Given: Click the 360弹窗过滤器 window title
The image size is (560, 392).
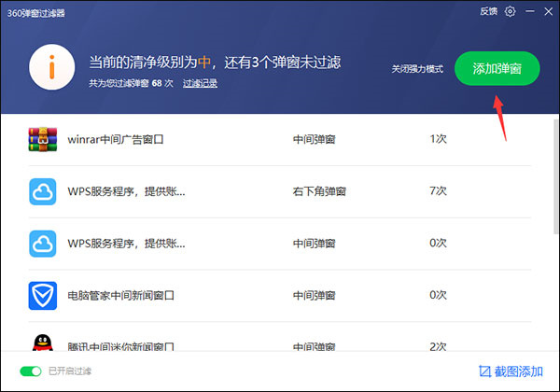Looking at the screenshot, I should tap(36, 13).
